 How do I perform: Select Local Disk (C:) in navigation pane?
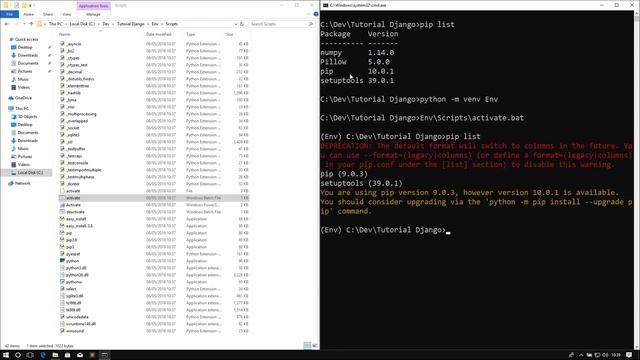point(30,173)
